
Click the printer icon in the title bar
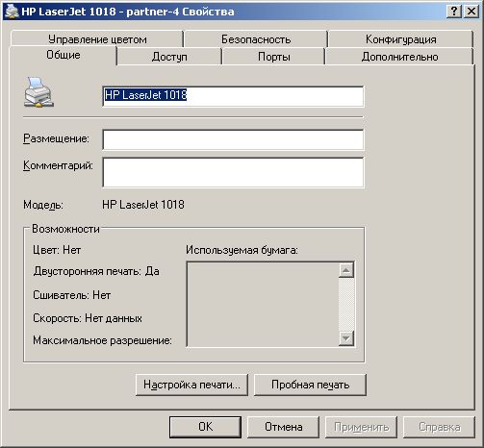[13, 12]
